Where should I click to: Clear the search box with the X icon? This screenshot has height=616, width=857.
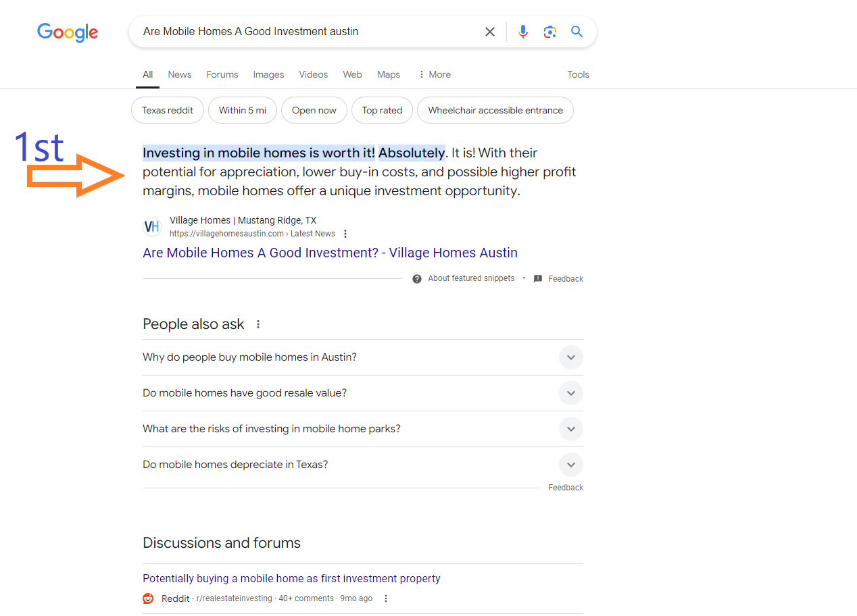point(490,32)
